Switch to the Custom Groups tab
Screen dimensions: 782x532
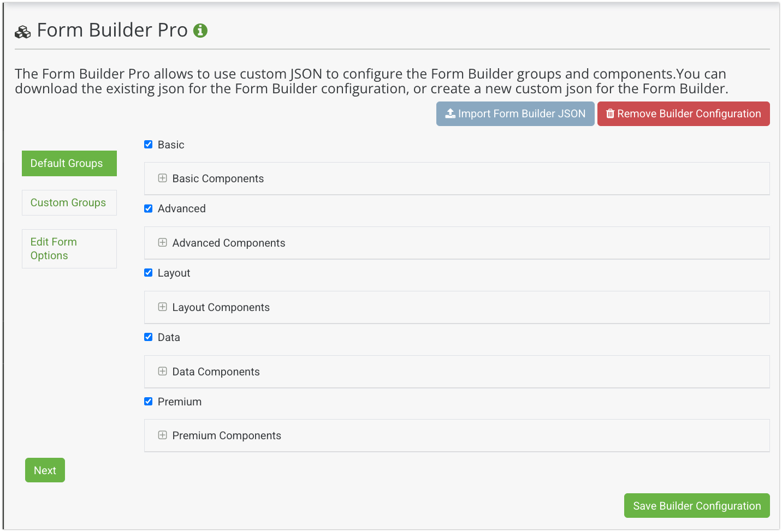click(69, 202)
